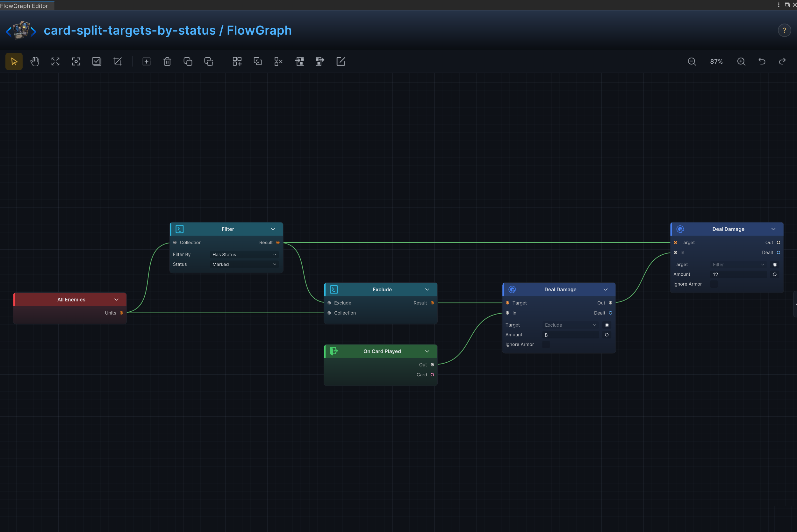Open Target Filter dropdown on Deal Damage

click(739, 265)
